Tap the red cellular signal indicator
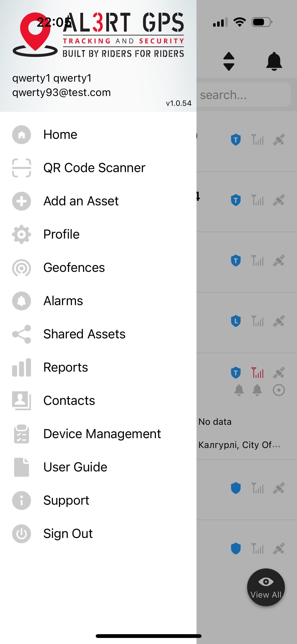Viewport: 297px width, 644px height. (257, 373)
